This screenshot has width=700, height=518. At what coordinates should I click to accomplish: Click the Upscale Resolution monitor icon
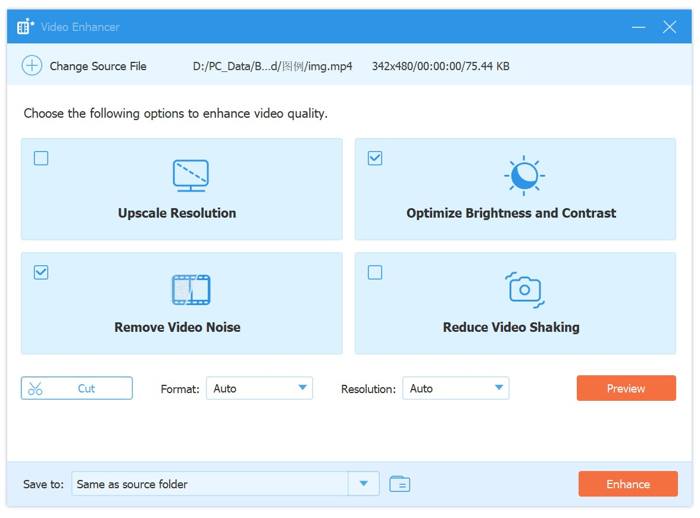190,175
